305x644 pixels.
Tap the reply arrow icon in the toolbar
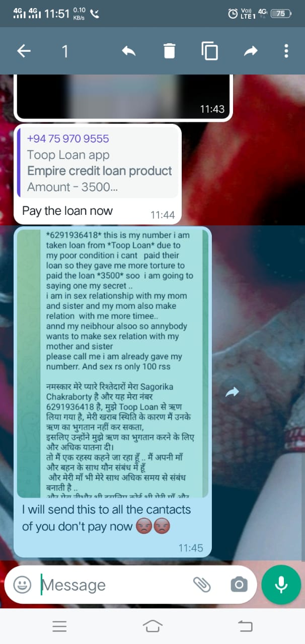tap(129, 51)
